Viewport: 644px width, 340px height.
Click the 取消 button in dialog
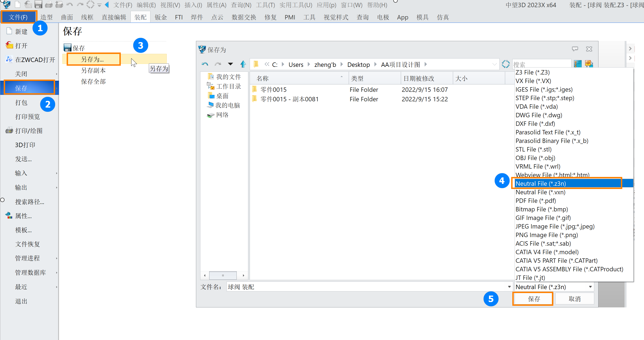point(574,299)
